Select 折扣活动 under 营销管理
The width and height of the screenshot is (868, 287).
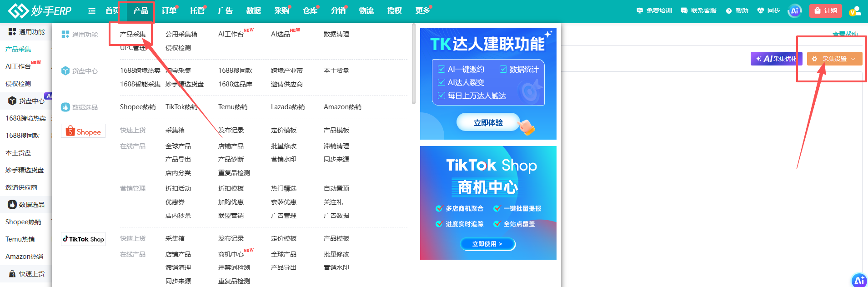point(178,188)
